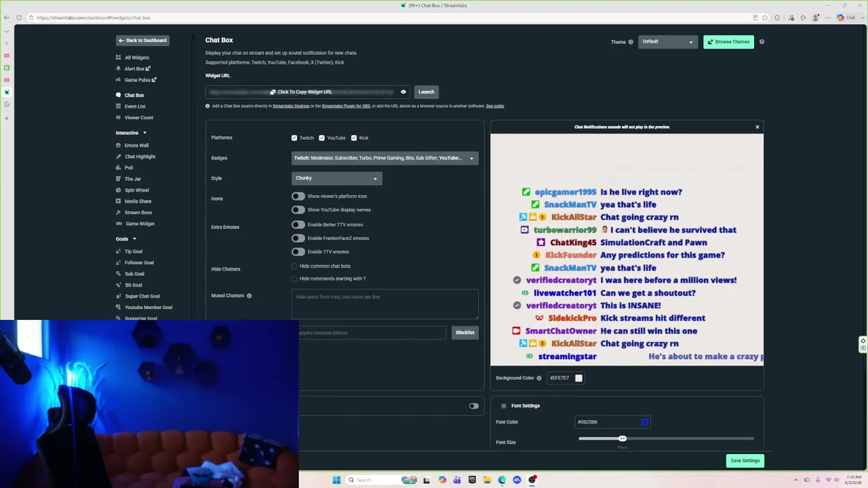Viewport: 868px width, 488px height.
Task: Click the Emote Wall sidebar icon
Action: pos(118,146)
